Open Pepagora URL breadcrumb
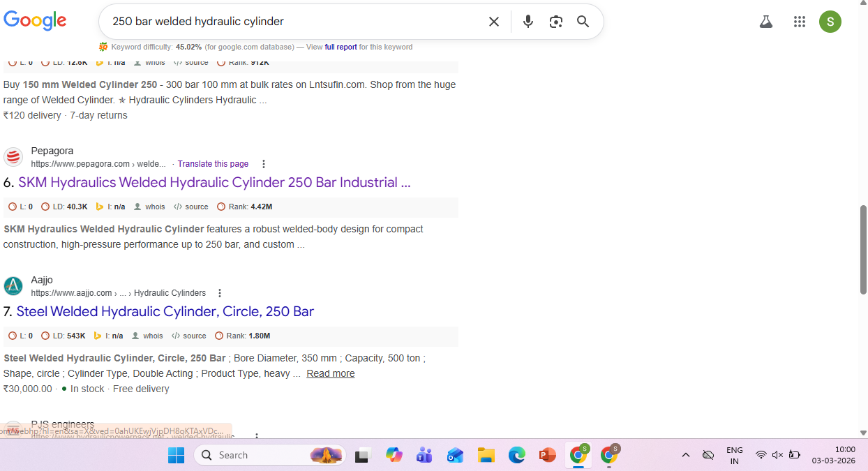This screenshot has width=868, height=471. pyautogui.click(x=98, y=164)
